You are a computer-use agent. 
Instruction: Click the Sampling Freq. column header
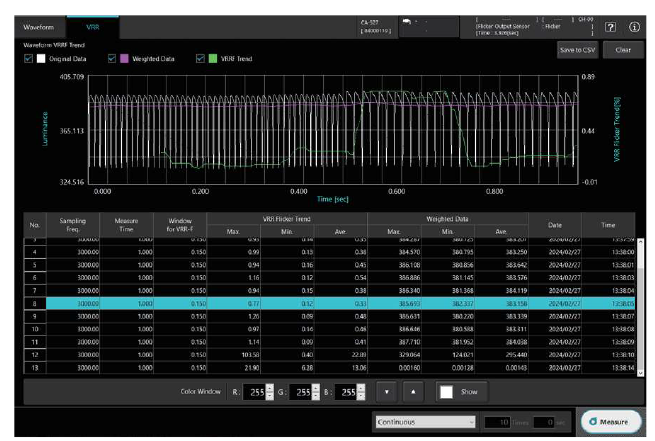click(73, 225)
